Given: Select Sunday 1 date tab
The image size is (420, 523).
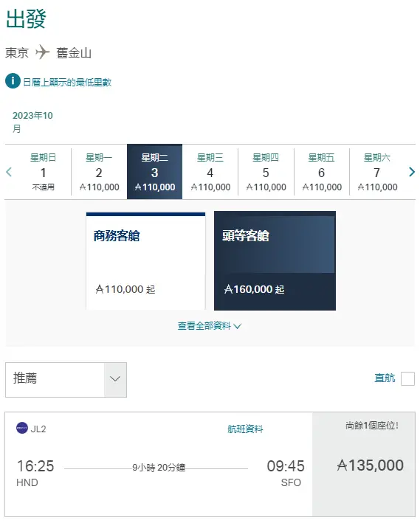Looking at the screenshot, I should tap(43, 172).
